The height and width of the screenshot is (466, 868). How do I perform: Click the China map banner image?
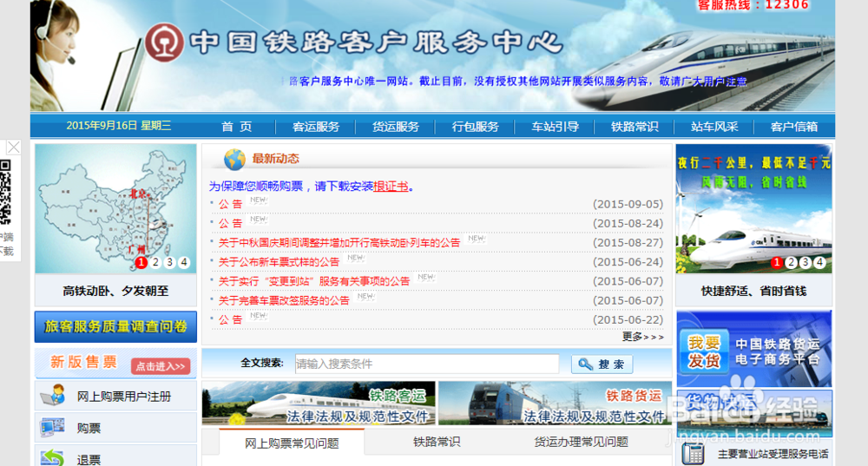115,208
